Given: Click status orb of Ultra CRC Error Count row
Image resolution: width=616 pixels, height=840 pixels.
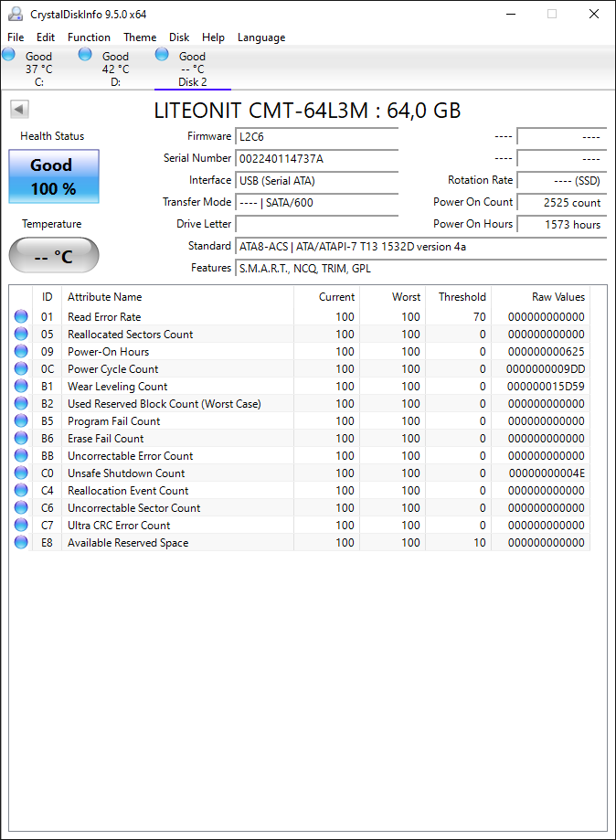Looking at the screenshot, I should point(21,525).
